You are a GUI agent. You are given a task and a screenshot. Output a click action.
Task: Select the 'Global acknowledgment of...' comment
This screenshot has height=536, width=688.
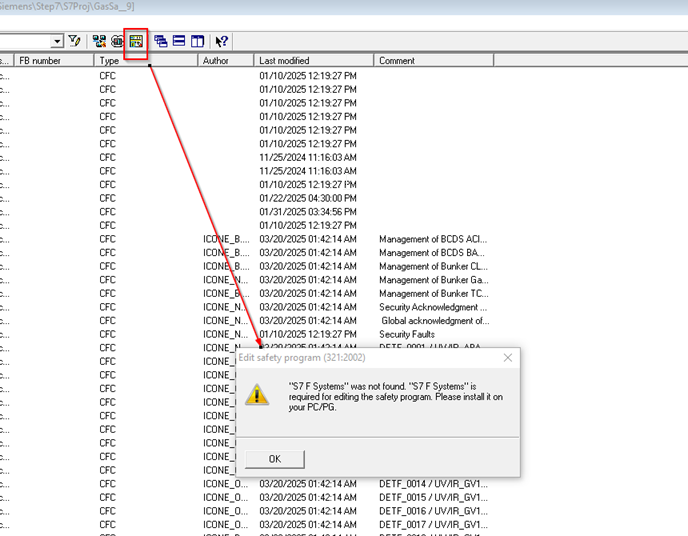(x=435, y=321)
